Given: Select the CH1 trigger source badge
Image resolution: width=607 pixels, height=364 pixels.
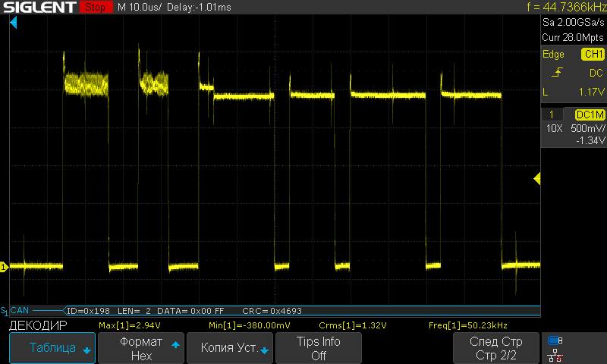Looking at the screenshot, I should [593, 54].
